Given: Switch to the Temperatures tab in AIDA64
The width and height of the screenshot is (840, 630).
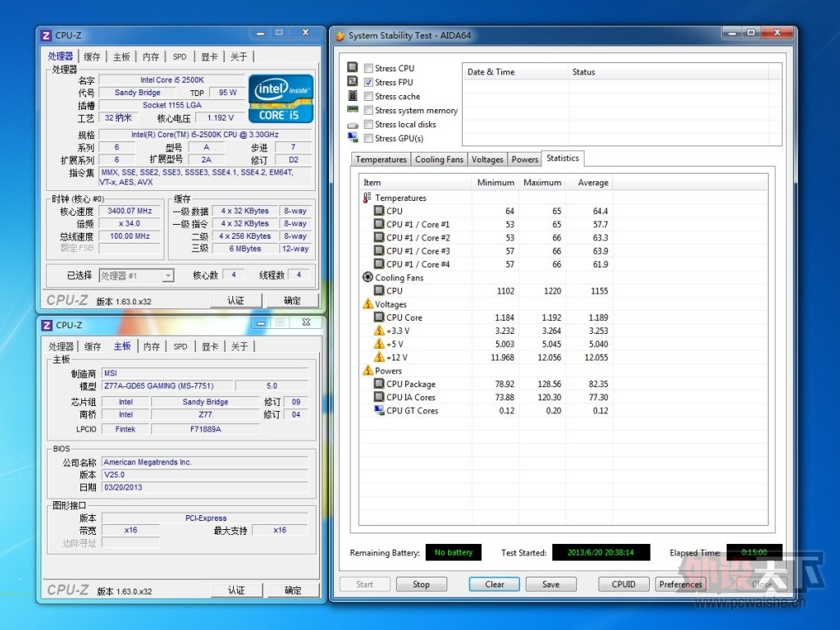Looking at the screenshot, I should [381, 159].
